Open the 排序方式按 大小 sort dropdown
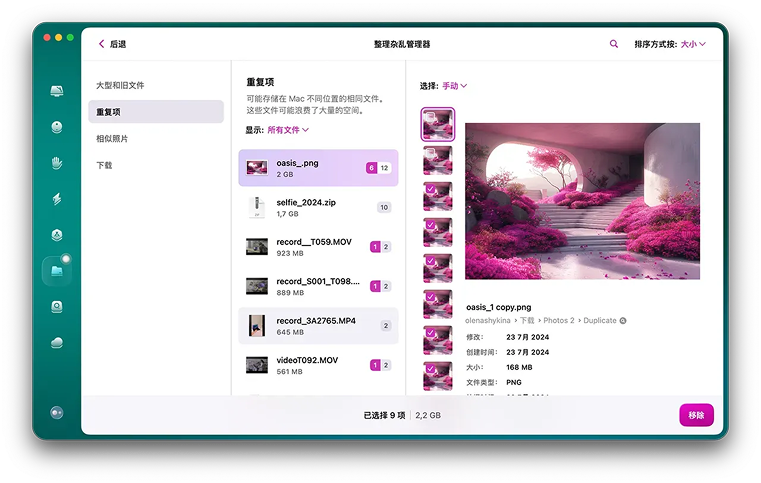761x483 pixels. [693, 44]
